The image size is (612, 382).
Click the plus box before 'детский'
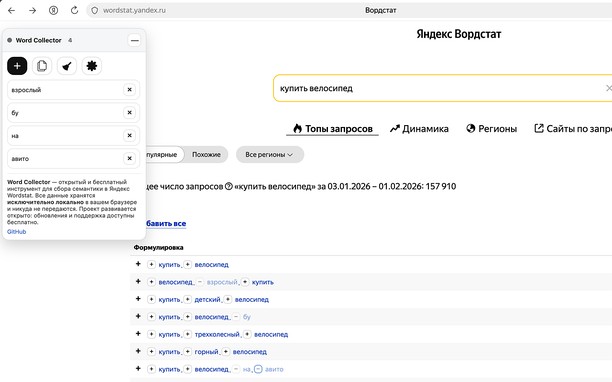point(188,299)
